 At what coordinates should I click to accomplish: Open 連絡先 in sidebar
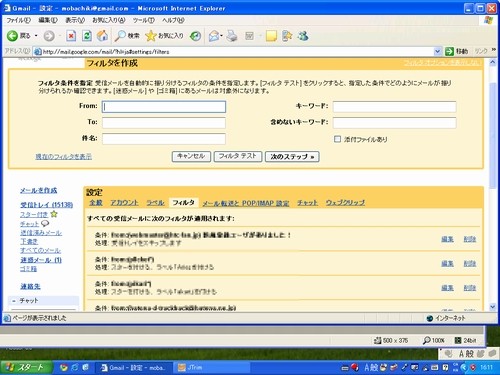click(30, 286)
